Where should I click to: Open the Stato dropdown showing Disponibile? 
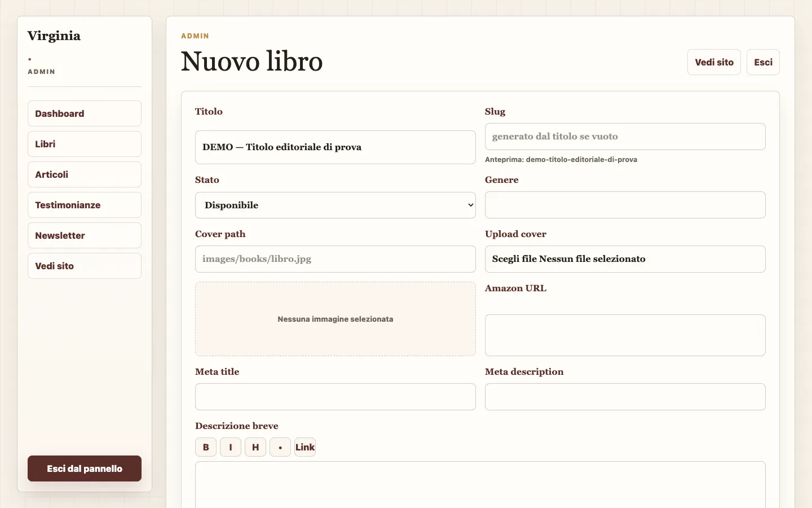[336, 205]
